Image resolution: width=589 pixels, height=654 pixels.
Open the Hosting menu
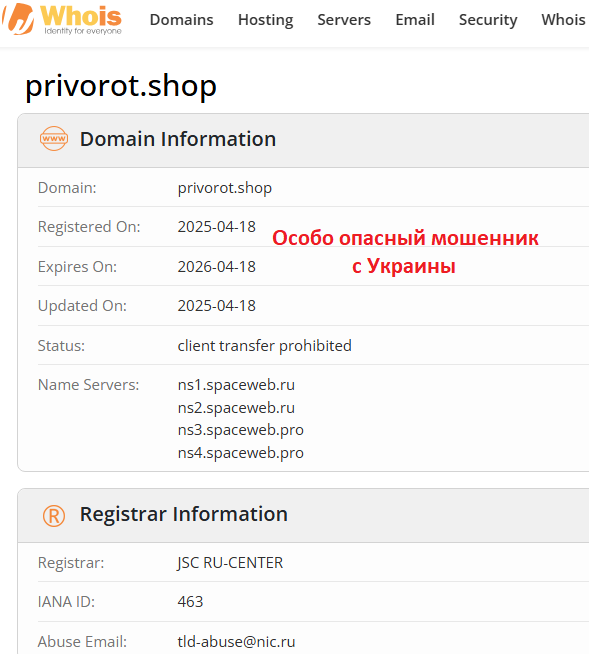(x=266, y=20)
